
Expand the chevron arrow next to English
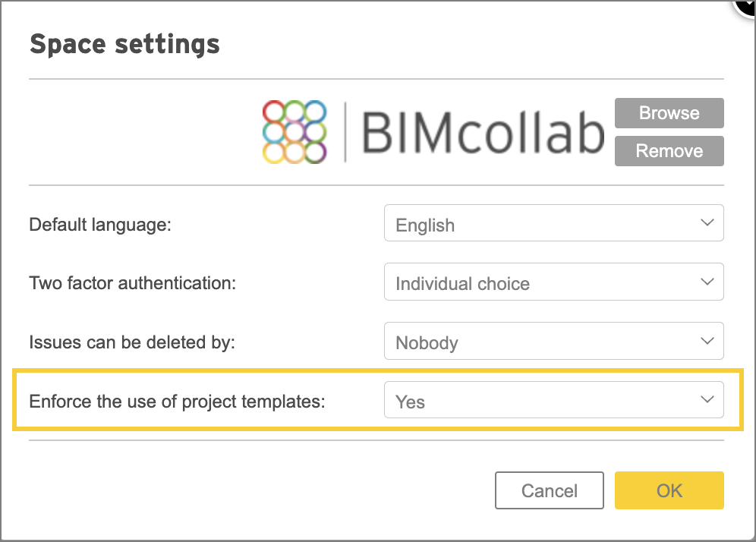(707, 222)
